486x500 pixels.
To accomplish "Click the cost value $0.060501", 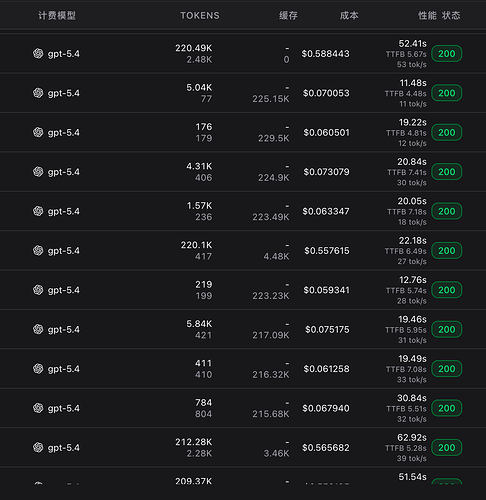I will click(327, 132).
